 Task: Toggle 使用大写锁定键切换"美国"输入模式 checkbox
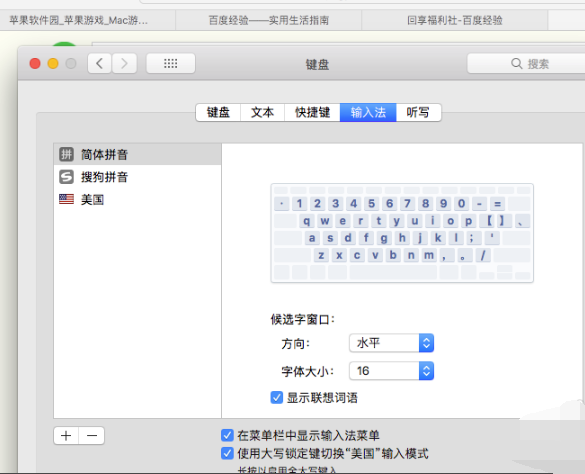pyautogui.click(x=227, y=453)
